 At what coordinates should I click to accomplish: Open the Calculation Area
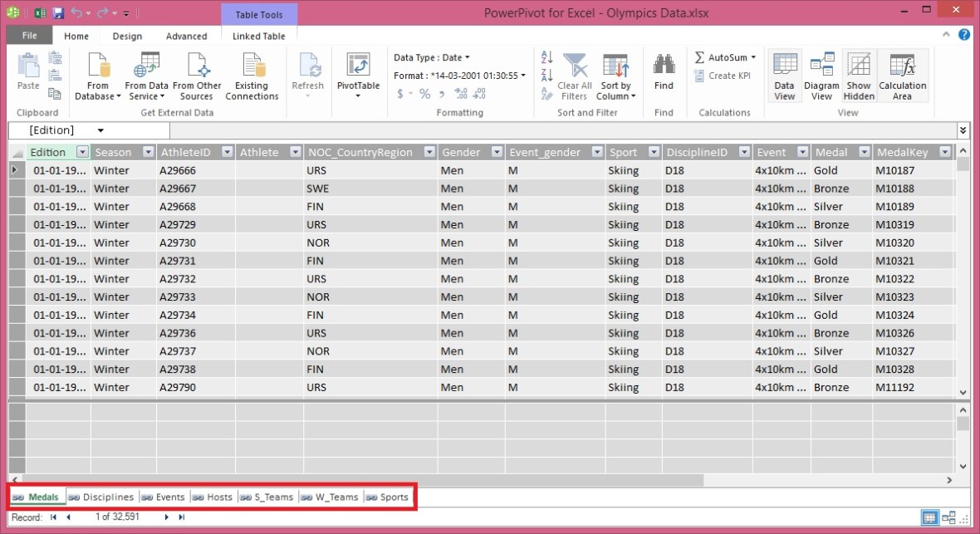(902, 76)
